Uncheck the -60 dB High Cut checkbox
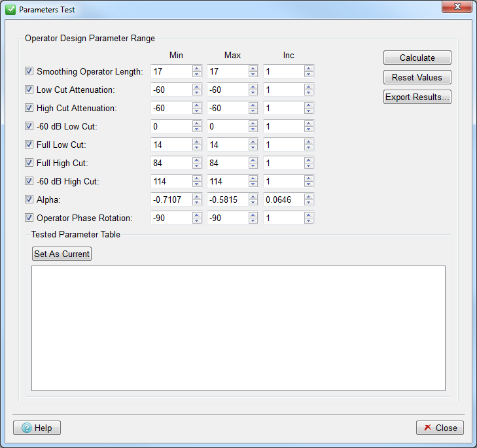Viewport: 477px width, 448px height. [29, 181]
